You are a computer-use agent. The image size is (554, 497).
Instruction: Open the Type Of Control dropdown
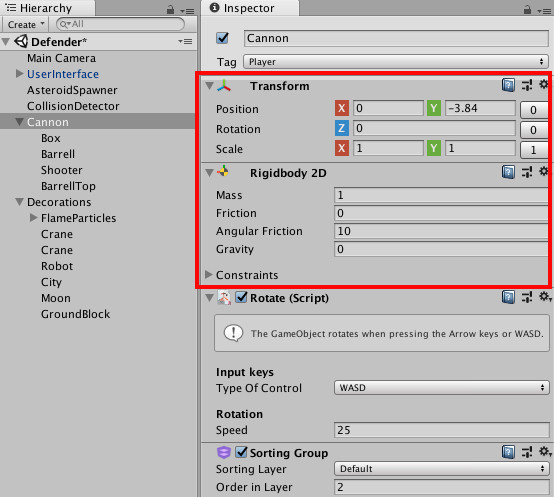point(442,387)
